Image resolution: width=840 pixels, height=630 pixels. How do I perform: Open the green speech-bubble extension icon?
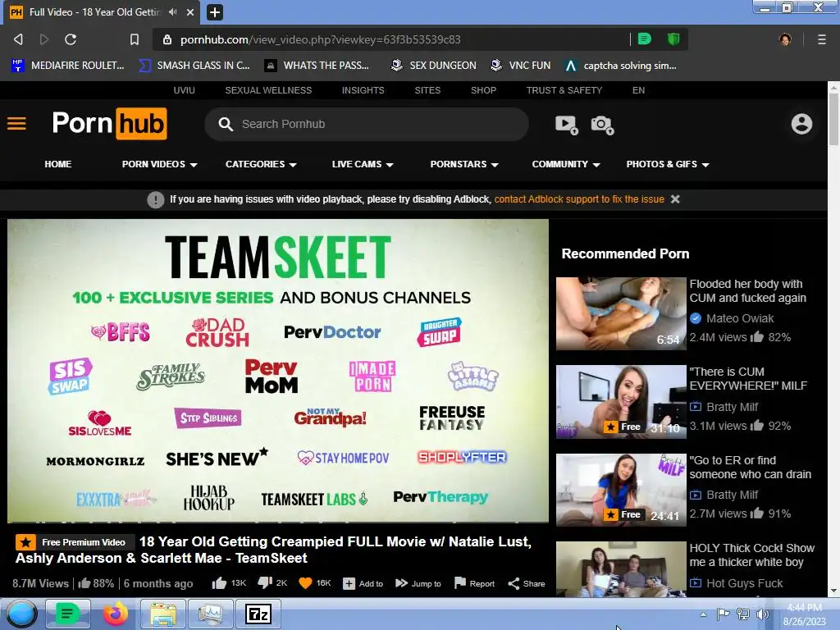pyautogui.click(x=645, y=39)
